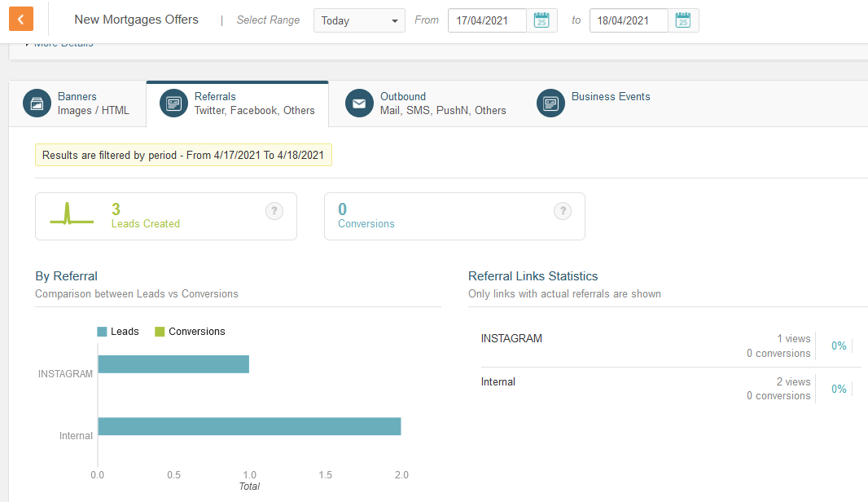Click the Outbound mail envelope icon

pyautogui.click(x=359, y=103)
